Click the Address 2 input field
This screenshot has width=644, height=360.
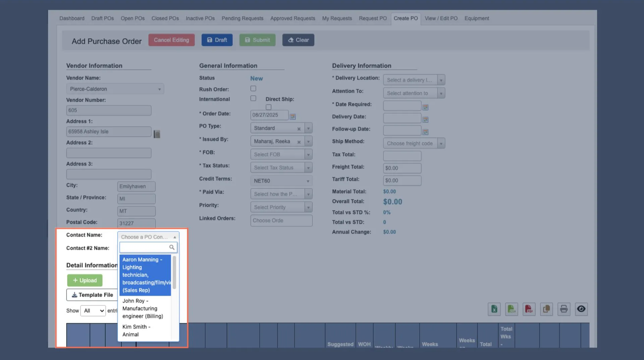point(109,153)
